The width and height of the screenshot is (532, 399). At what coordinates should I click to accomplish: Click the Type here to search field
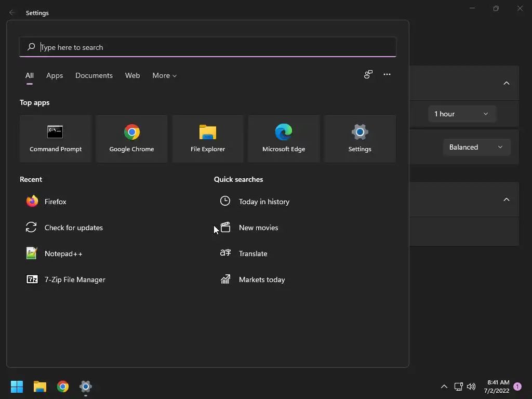tap(208, 47)
